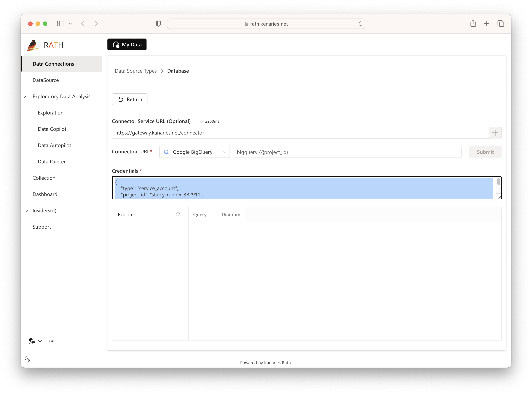Show Safari tab overview
This screenshot has width=532, height=395.
click(501, 23)
